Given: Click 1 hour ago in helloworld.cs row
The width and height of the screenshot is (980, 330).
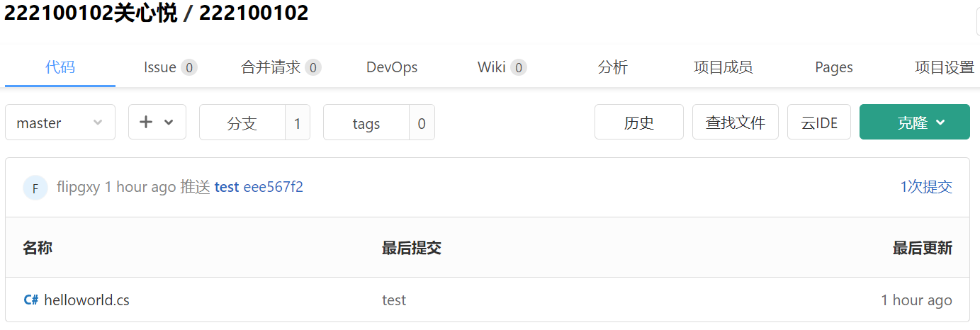Looking at the screenshot, I should pyautogui.click(x=917, y=300).
